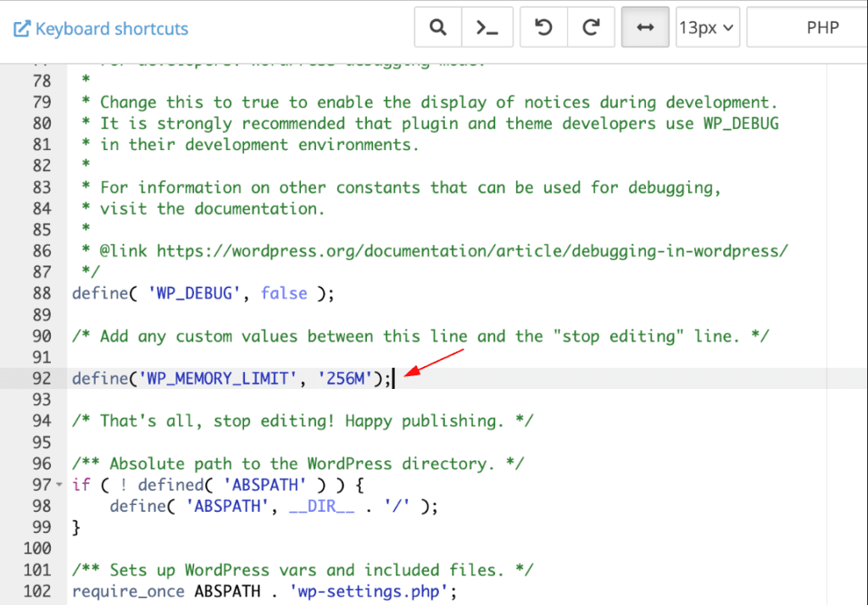Collapse the if block at line 97

(59, 484)
